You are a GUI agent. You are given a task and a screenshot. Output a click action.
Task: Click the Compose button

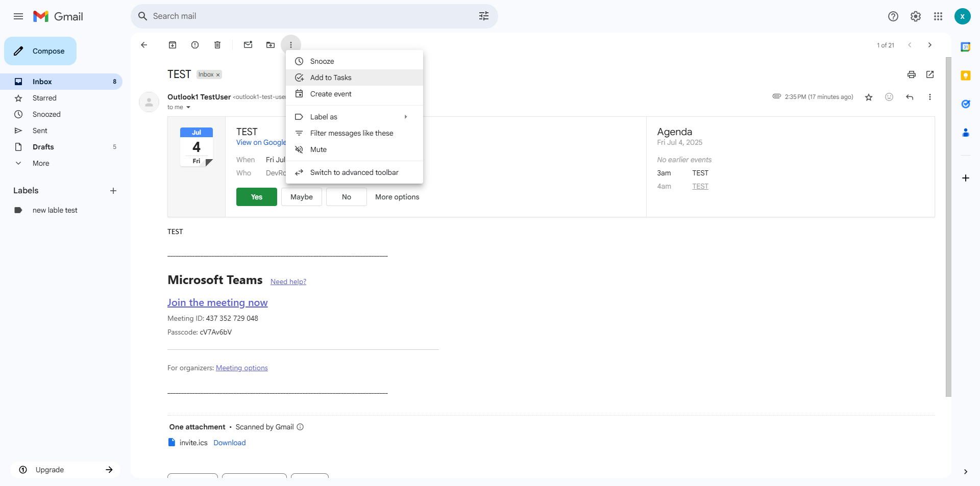[40, 51]
